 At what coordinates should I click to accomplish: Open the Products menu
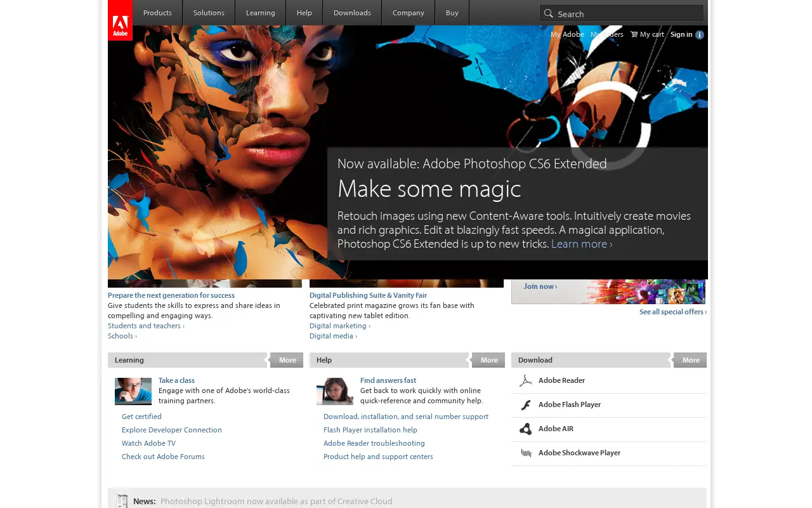tap(157, 13)
